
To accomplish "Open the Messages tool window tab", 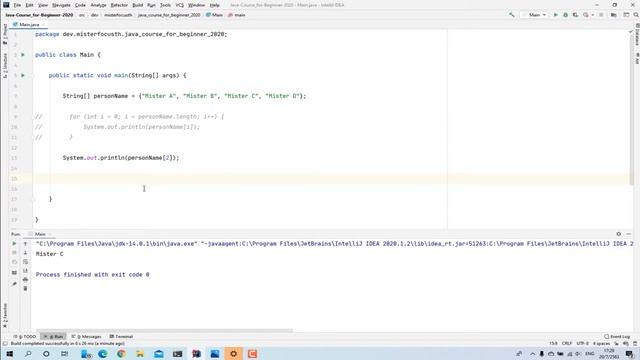I will coord(87,336).
